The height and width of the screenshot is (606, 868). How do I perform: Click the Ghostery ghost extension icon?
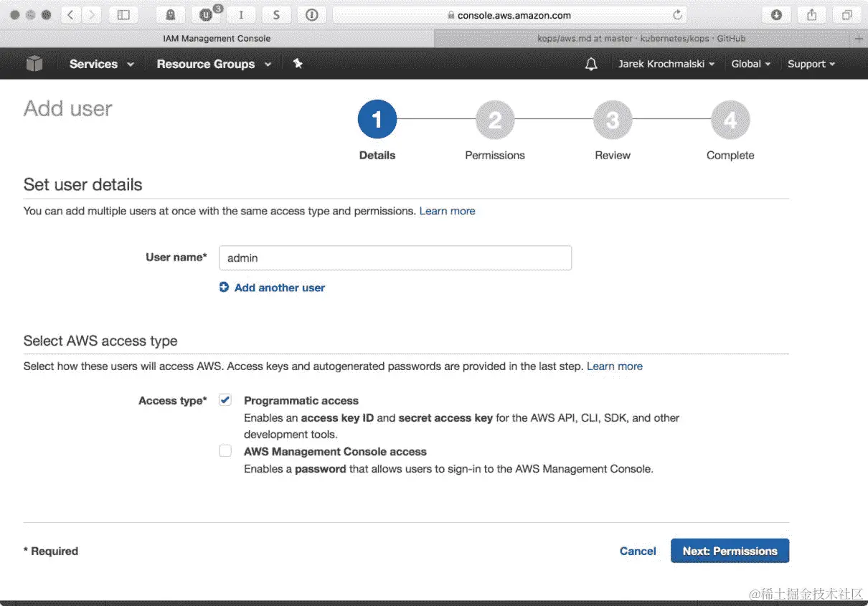[x=170, y=14]
